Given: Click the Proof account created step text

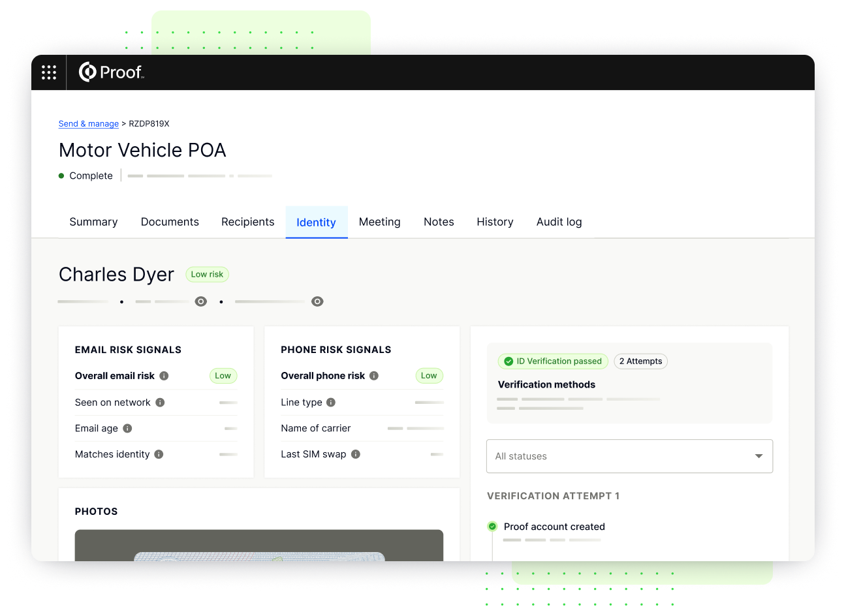Looking at the screenshot, I should tap(554, 527).
